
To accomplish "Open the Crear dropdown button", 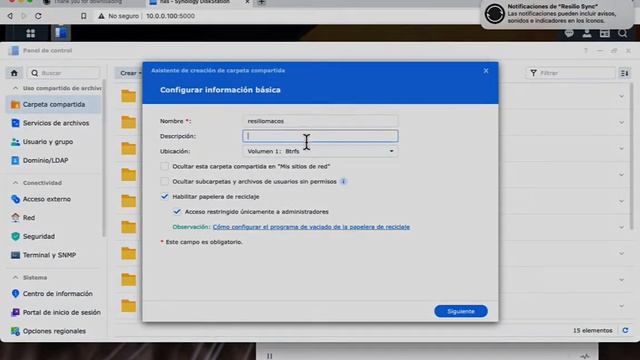I will pos(130,73).
